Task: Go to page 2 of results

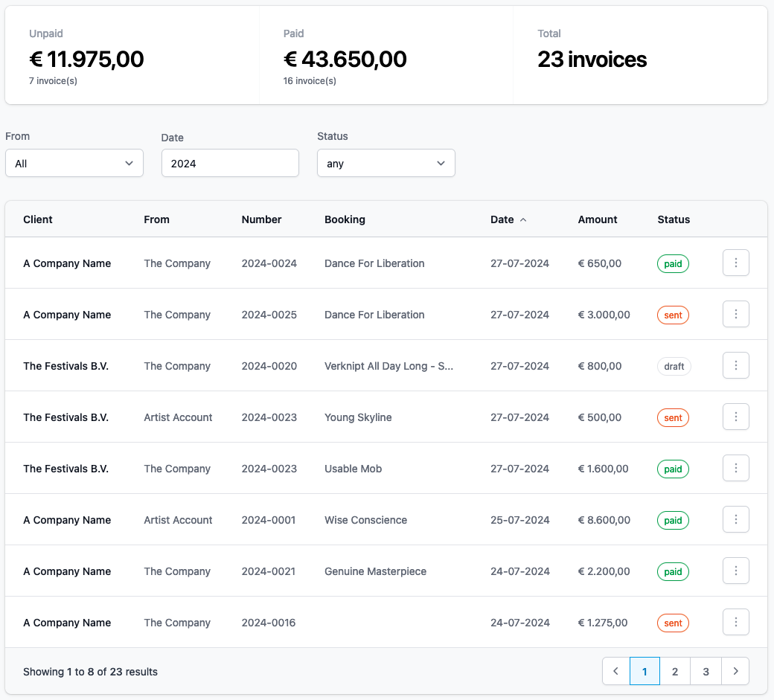Action: pyautogui.click(x=675, y=671)
